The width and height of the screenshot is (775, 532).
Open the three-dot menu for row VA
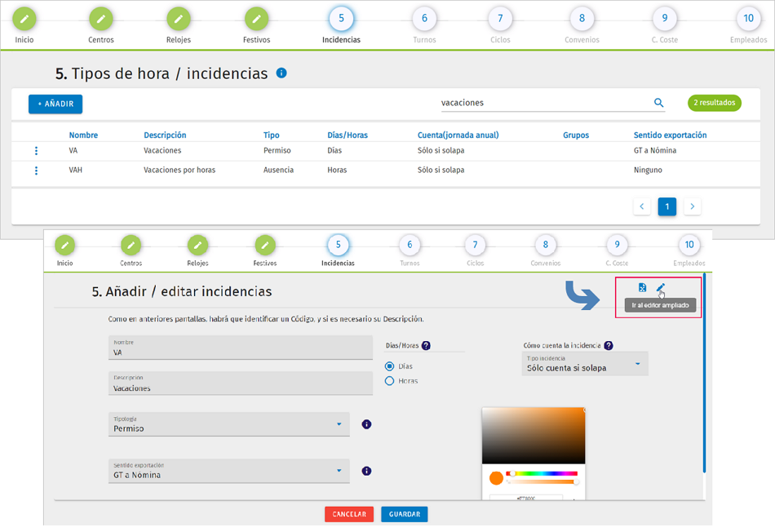point(36,151)
